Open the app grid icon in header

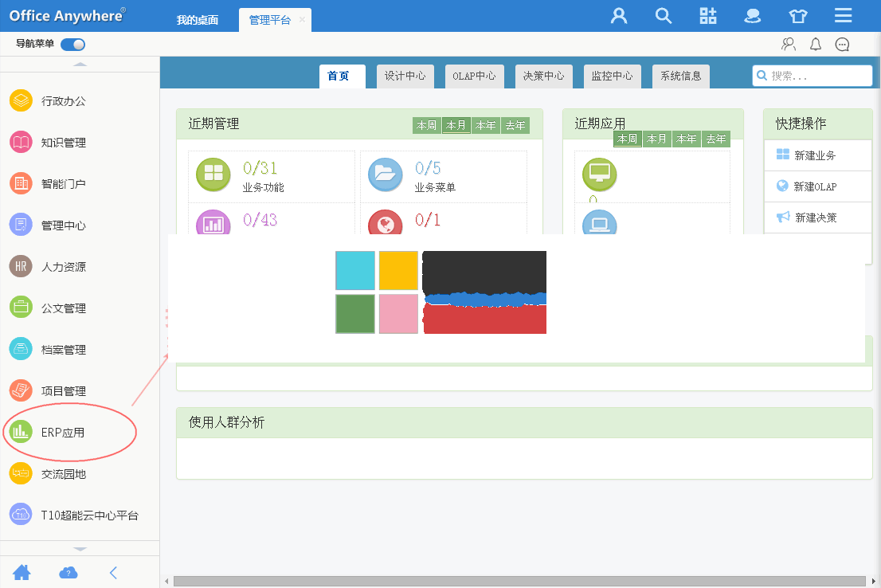tap(708, 16)
